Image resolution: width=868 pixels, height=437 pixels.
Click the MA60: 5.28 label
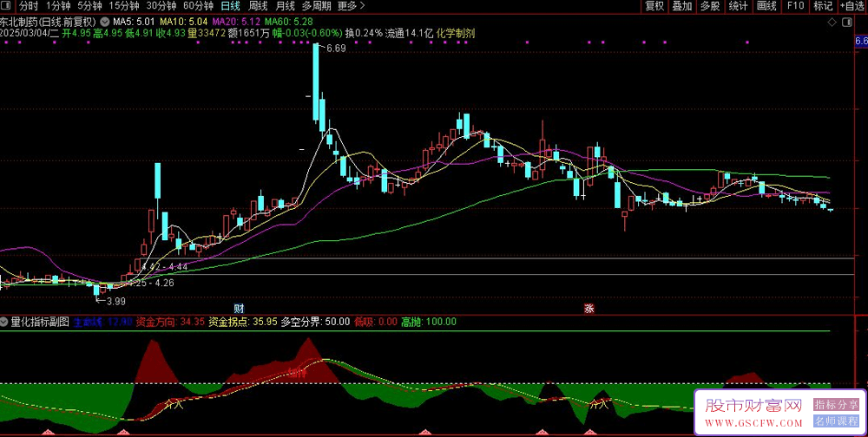[x=288, y=23]
